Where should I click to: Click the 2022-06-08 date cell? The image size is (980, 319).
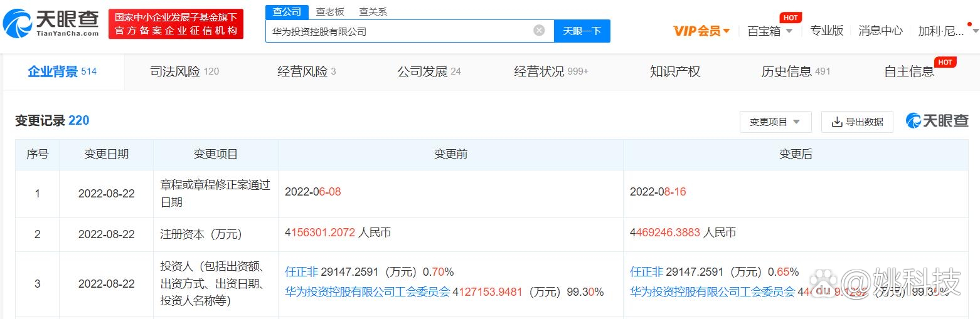click(x=313, y=192)
